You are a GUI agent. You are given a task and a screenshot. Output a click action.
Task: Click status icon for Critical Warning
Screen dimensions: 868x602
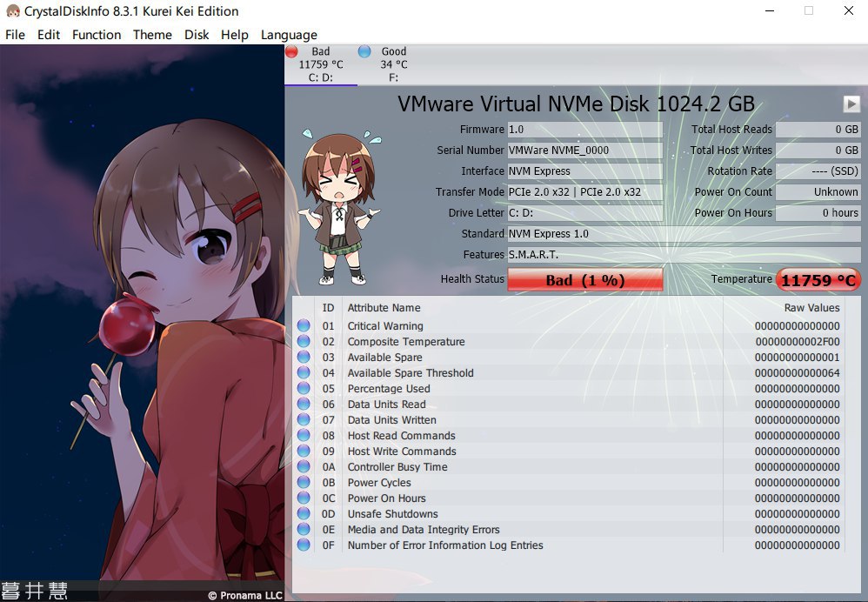coord(304,325)
